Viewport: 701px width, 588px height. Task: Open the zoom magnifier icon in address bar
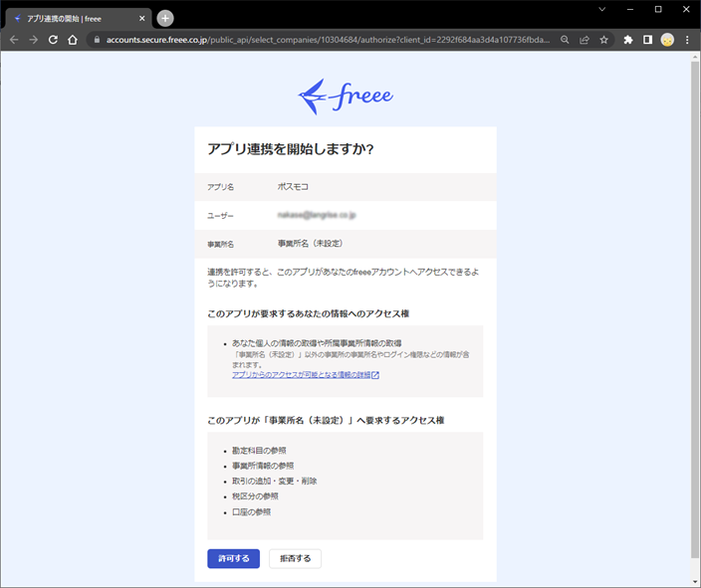point(565,40)
